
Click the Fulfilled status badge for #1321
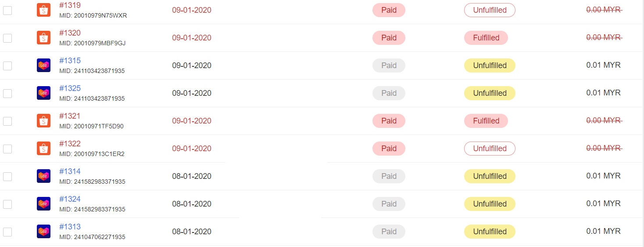[486, 121]
